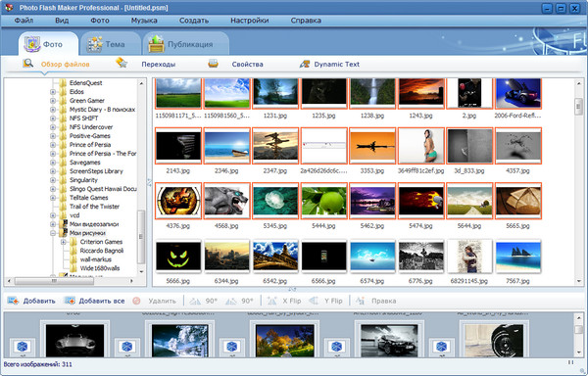Select the wall-markus folder
This screenshot has height=376, width=588.
pos(96,259)
